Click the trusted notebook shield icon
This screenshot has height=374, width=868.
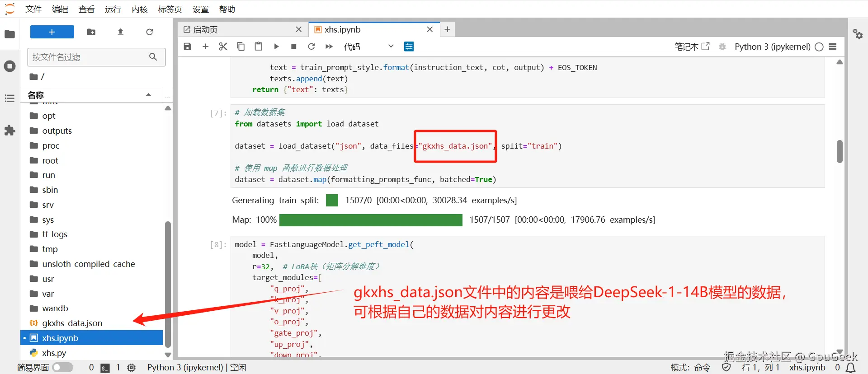coord(726,368)
